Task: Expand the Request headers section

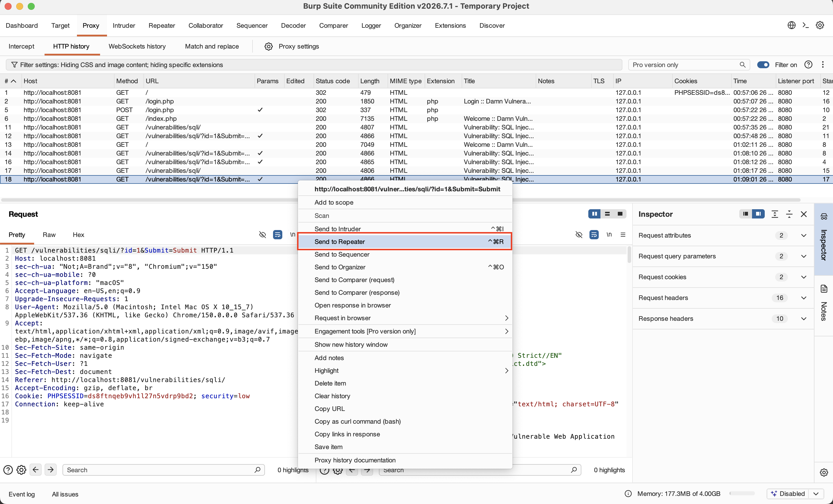Action: point(804,298)
